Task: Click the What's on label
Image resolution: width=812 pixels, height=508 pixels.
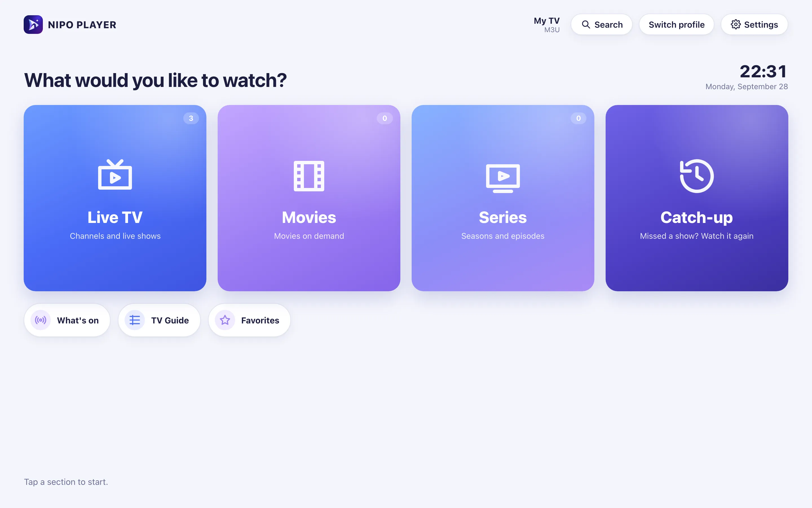Action: click(78, 321)
